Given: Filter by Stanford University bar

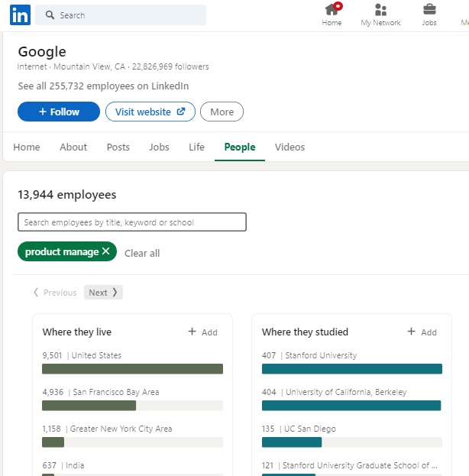Looking at the screenshot, I should (x=352, y=369).
